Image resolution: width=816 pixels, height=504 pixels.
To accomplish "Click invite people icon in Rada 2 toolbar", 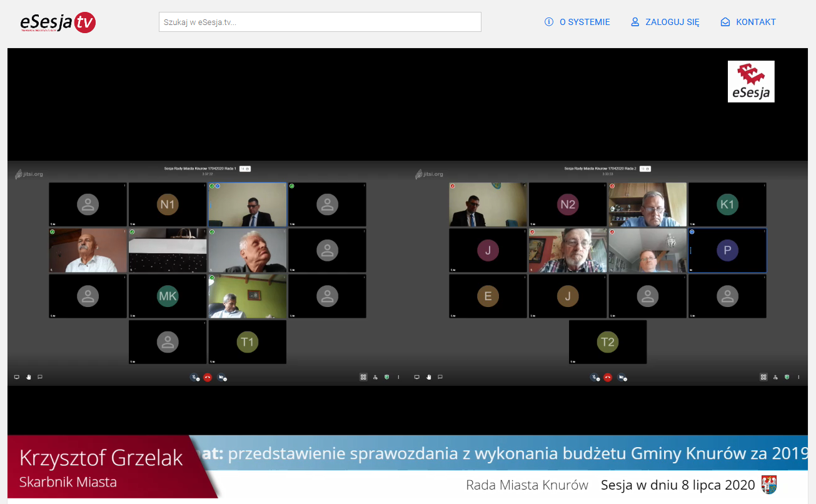I will coord(775,377).
